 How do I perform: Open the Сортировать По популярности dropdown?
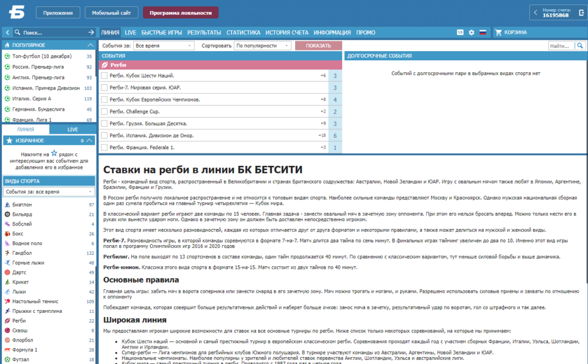[x=262, y=46]
